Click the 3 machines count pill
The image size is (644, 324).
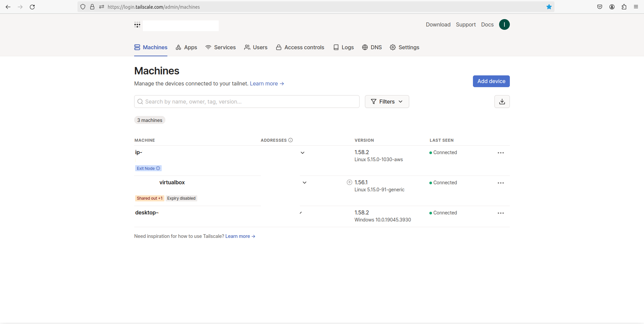[150, 120]
